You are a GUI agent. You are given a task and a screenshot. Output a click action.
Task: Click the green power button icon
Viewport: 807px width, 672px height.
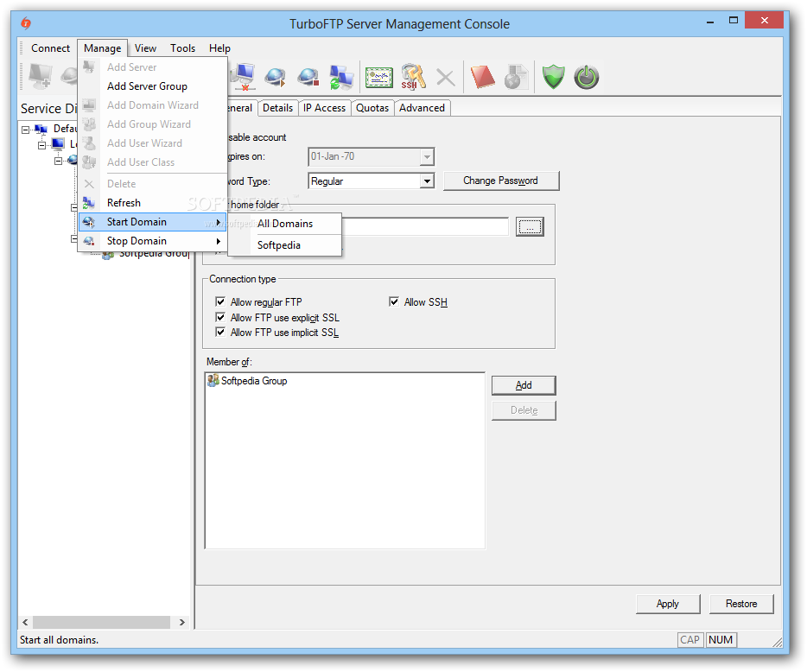[x=586, y=77]
